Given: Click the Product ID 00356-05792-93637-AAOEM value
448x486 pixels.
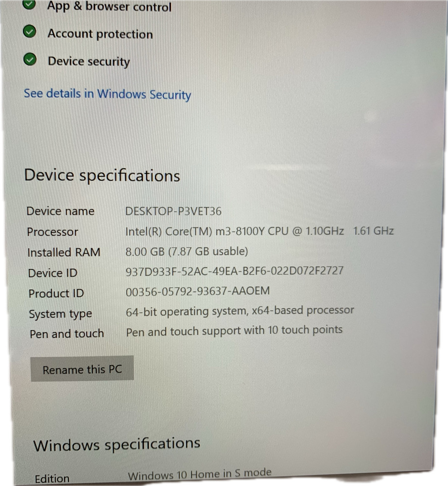Looking at the screenshot, I should pyautogui.click(x=198, y=291).
